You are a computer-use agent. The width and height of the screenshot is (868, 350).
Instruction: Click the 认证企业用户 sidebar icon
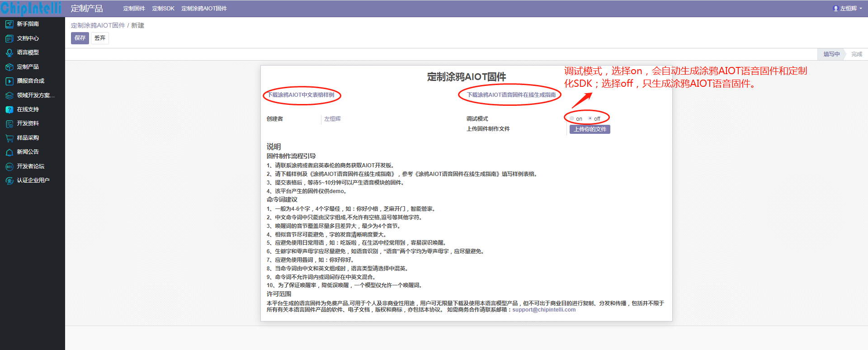[x=9, y=180]
